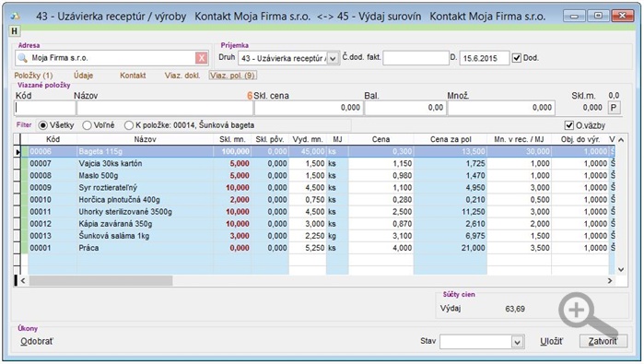
Task: Click the Uložiť button
Action: pyautogui.click(x=551, y=341)
